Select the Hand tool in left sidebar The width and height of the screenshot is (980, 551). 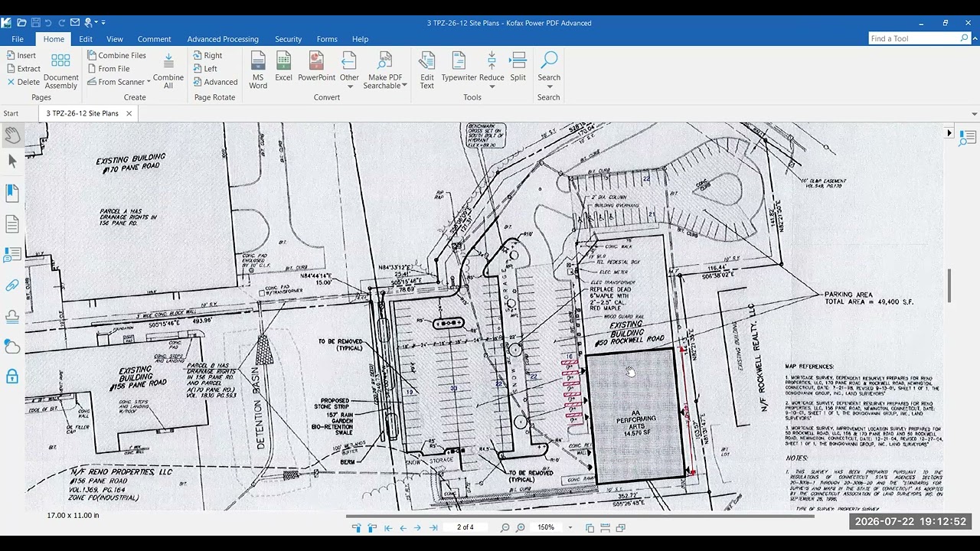click(12, 135)
